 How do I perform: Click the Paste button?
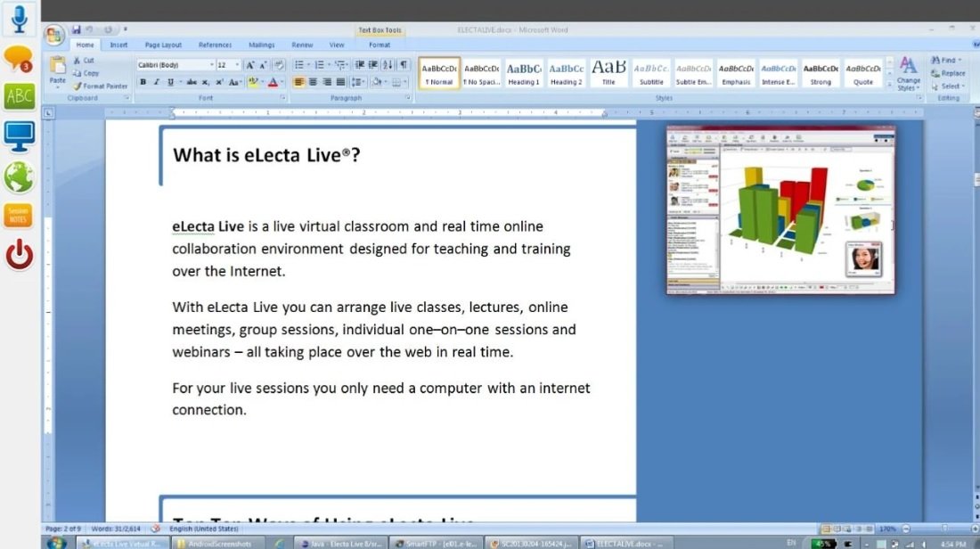tap(58, 70)
